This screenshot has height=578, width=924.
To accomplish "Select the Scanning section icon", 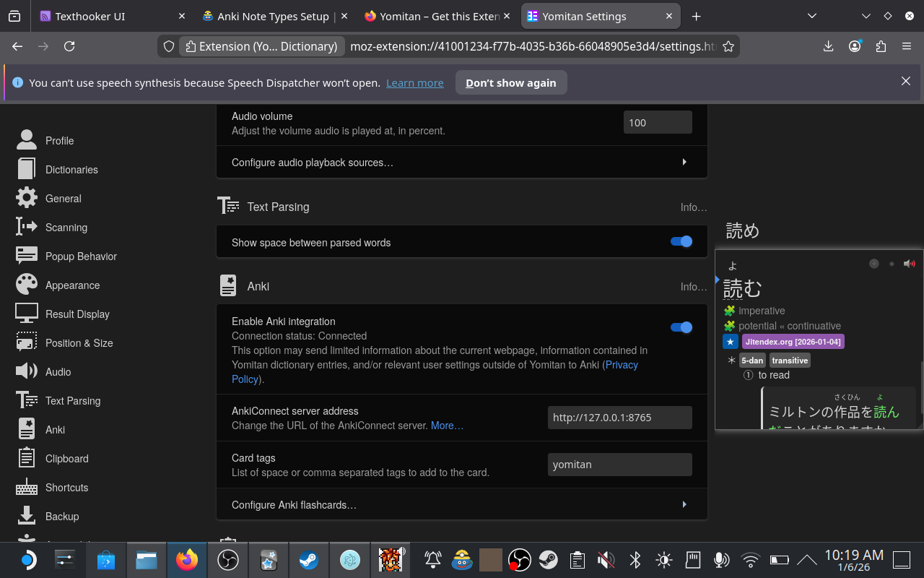I will [x=26, y=227].
